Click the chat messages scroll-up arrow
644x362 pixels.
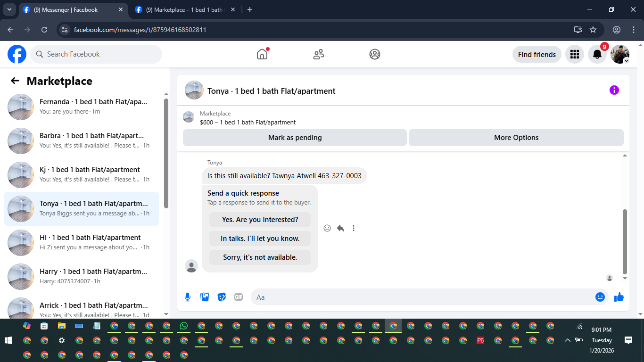pos(625,155)
